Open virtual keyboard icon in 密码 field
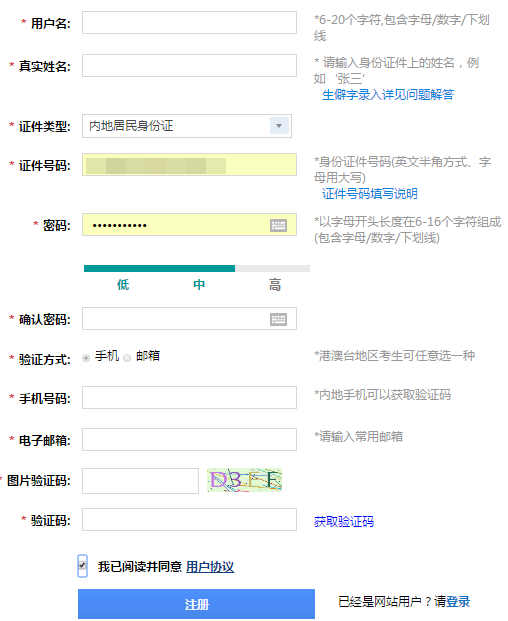 [x=278, y=225]
